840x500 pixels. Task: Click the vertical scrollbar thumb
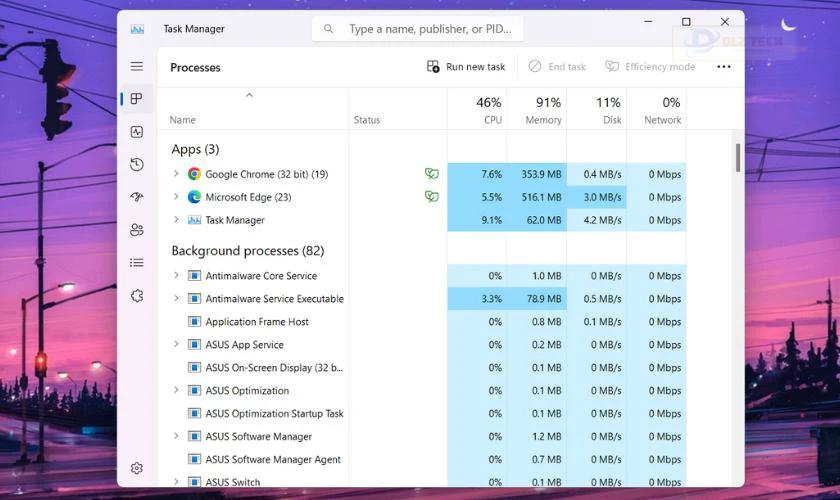click(x=738, y=158)
